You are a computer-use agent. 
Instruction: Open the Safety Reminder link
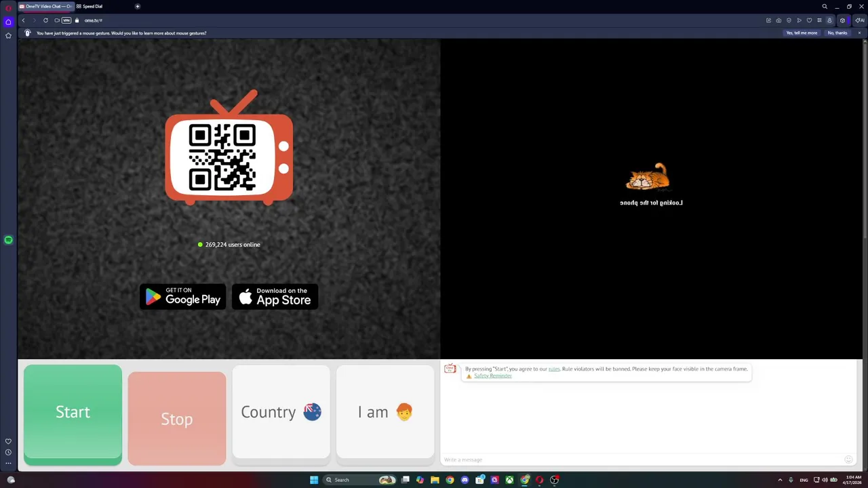coord(493,375)
